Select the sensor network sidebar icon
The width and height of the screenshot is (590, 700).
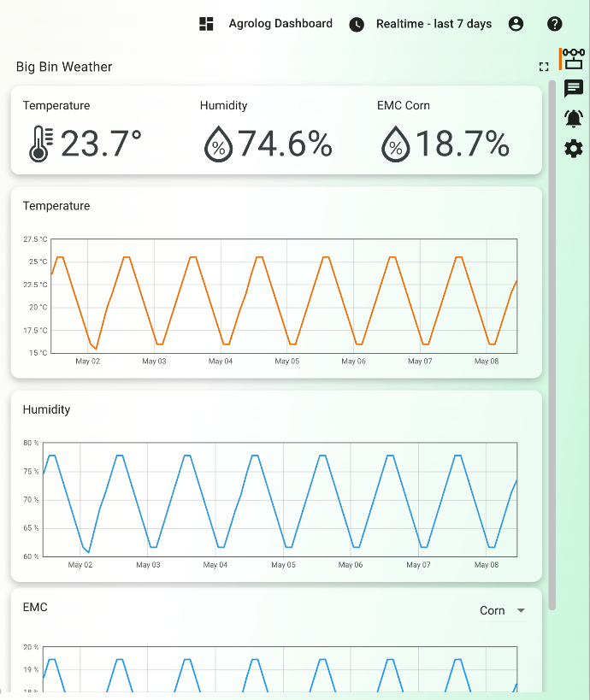574,58
